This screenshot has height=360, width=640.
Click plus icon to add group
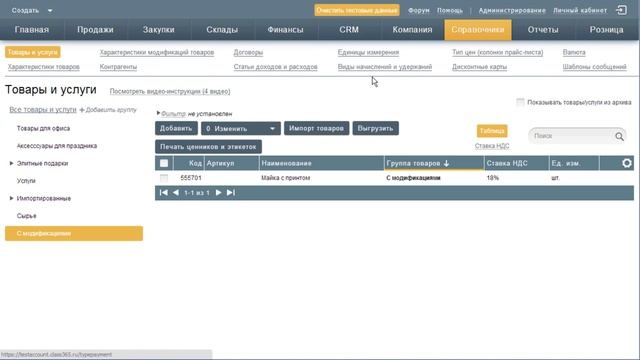pos(82,110)
